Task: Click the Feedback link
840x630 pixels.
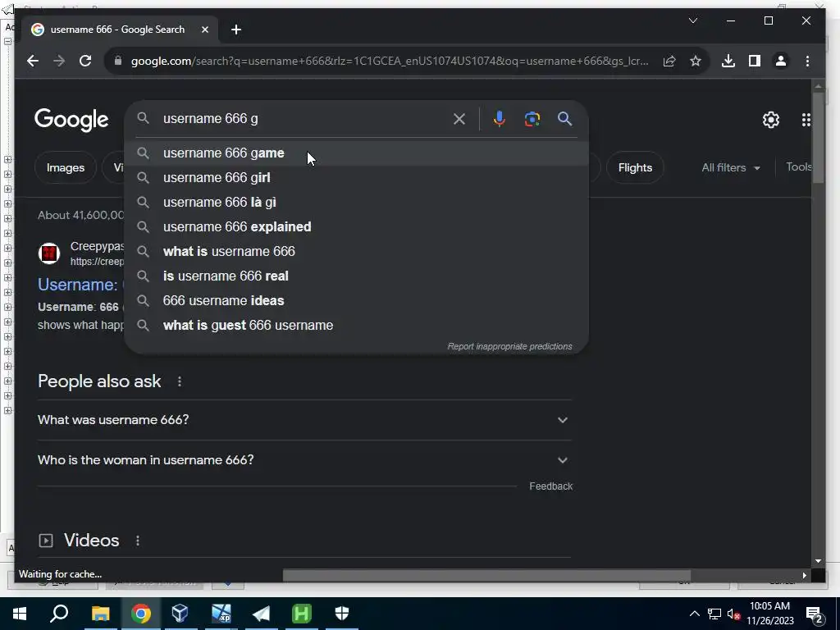Action: click(550, 486)
